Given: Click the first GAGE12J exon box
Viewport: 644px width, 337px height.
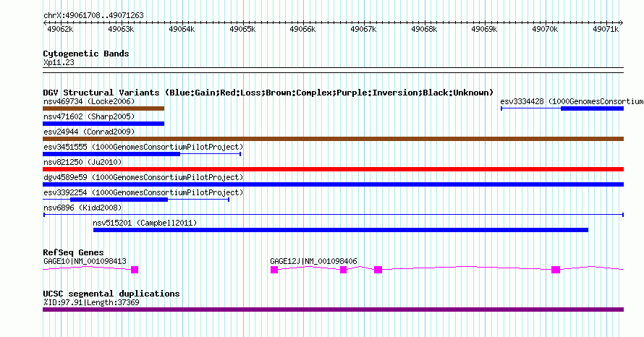Looking at the screenshot, I should click(x=274, y=270).
